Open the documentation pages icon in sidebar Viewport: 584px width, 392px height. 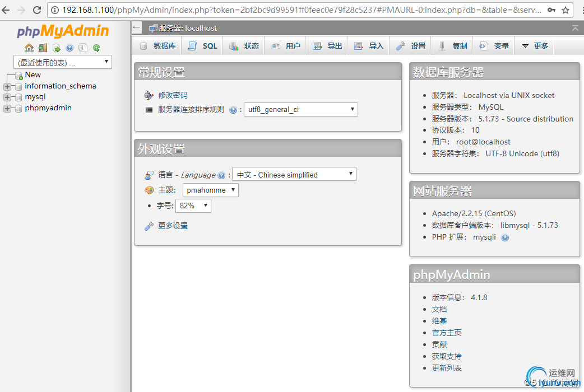pyautogui.click(x=83, y=48)
